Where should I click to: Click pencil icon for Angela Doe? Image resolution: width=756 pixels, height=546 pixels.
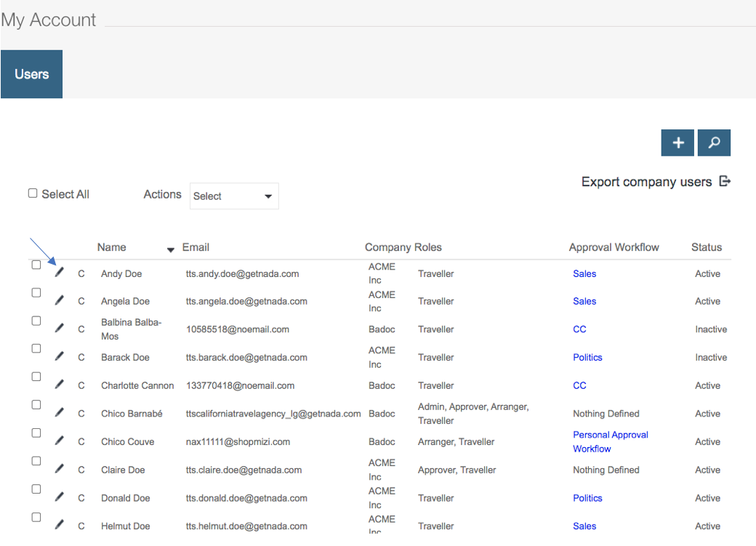click(x=59, y=300)
